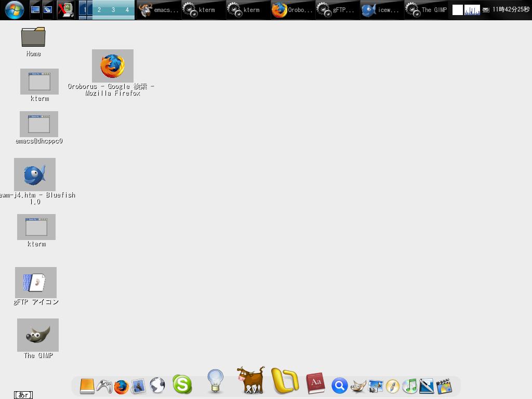Click the Firefox desktop icon labeled Oroborus
Viewport: 532px width, 399px height.
tap(112, 66)
